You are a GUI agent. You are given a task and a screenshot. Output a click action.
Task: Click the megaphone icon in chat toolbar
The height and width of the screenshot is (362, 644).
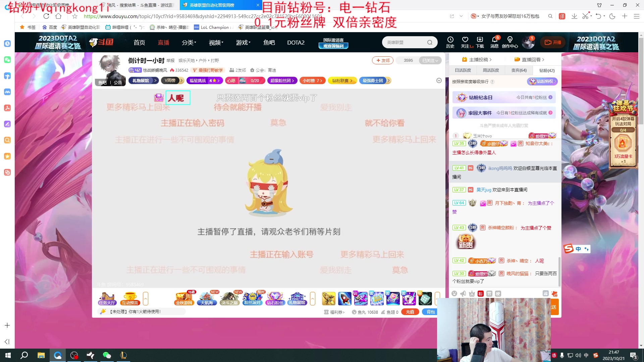463,294
